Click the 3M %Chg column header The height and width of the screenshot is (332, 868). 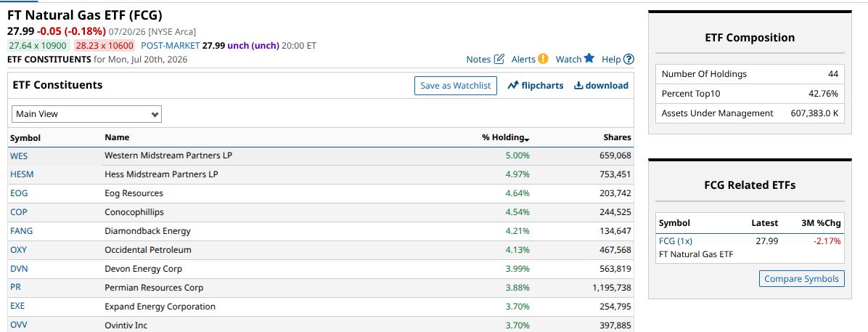pyautogui.click(x=821, y=223)
